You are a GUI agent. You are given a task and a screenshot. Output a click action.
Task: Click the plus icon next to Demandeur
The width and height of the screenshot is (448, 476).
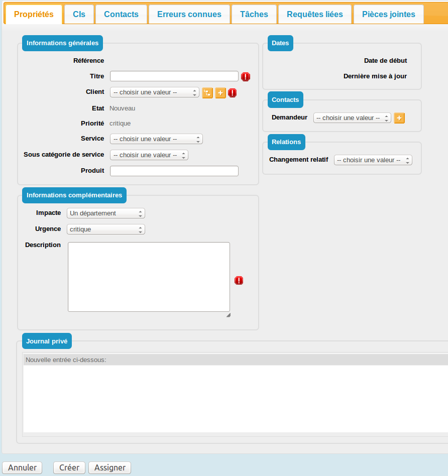[x=399, y=118]
